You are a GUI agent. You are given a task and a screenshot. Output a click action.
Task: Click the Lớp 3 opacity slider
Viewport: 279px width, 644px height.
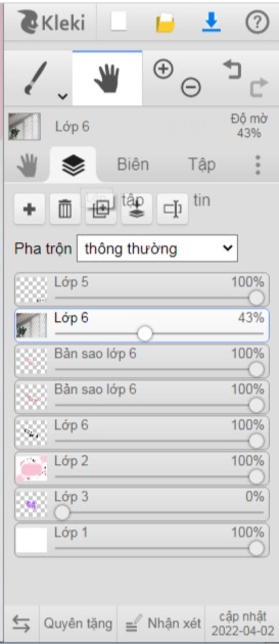tap(159, 512)
